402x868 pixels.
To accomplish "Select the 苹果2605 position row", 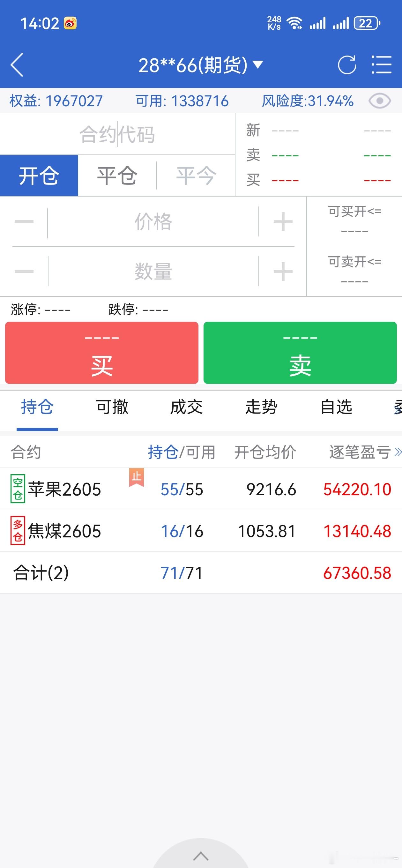I will coord(201,489).
